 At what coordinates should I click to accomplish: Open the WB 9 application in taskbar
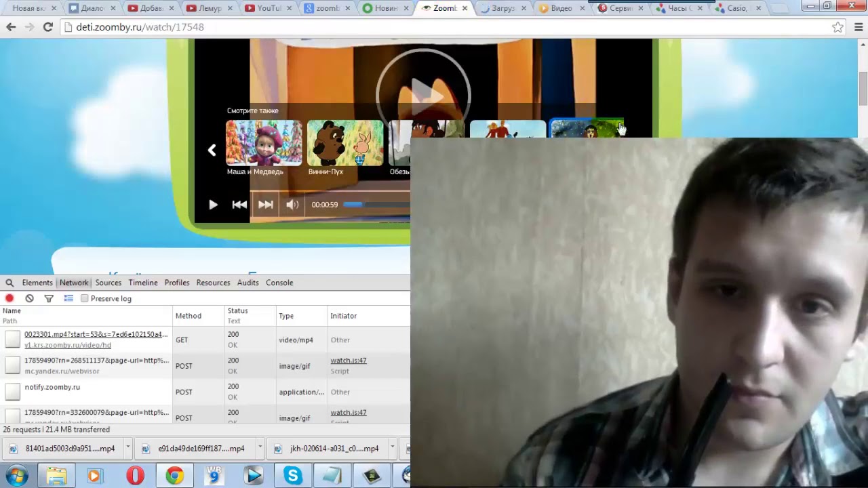click(214, 476)
